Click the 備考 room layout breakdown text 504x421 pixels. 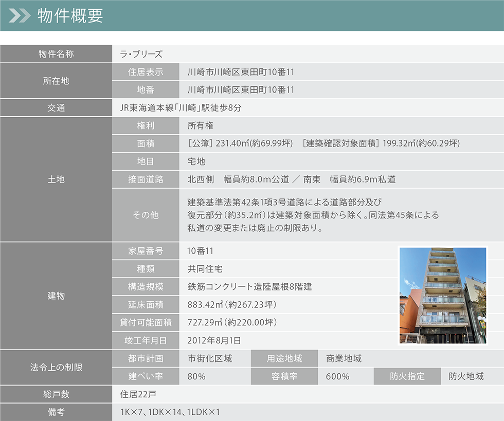point(170,412)
